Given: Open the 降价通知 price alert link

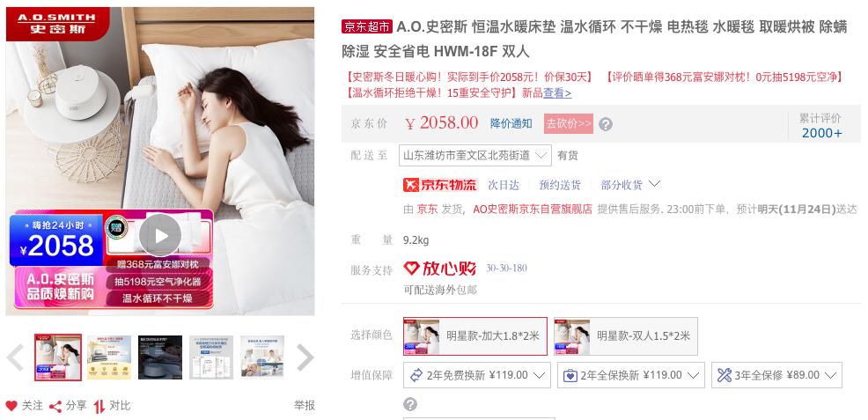Looking at the screenshot, I should point(511,123).
